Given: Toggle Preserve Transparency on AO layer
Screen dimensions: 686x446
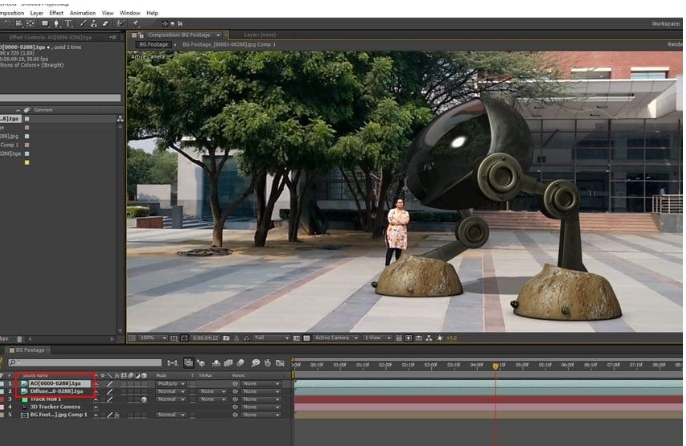Looking at the screenshot, I should (x=192, y=384).
